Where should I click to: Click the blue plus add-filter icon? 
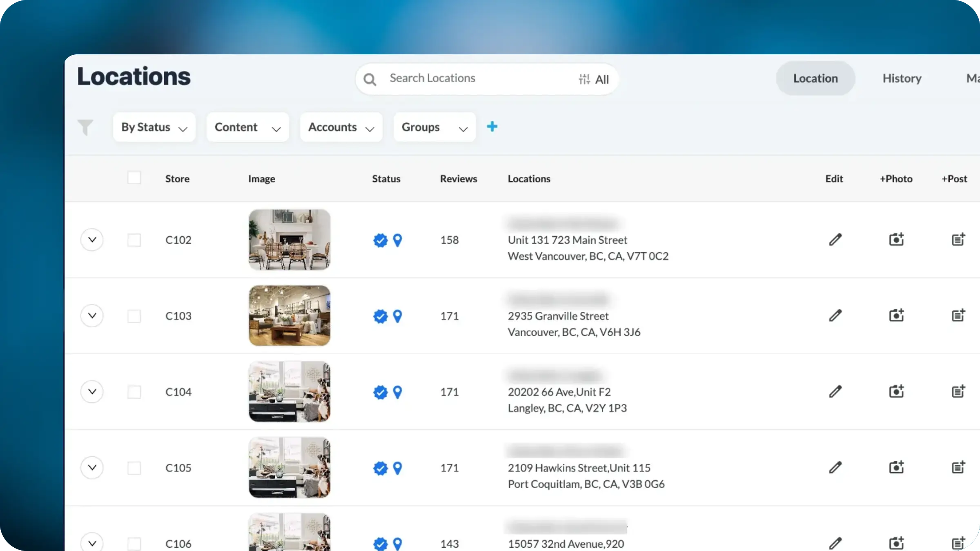point(492,127)
